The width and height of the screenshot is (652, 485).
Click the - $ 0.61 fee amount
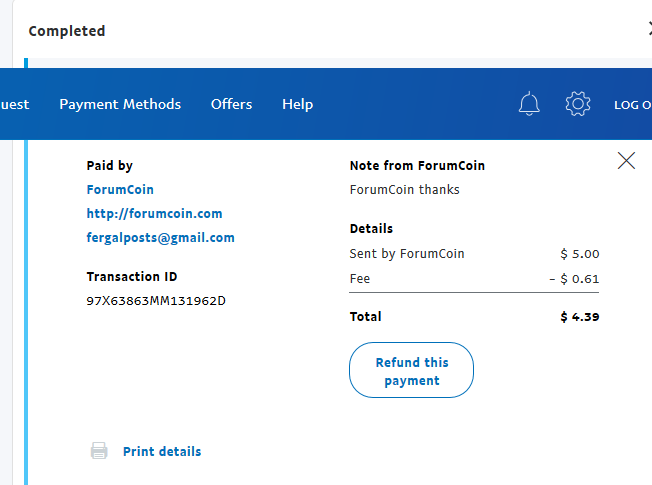[574, 279]
